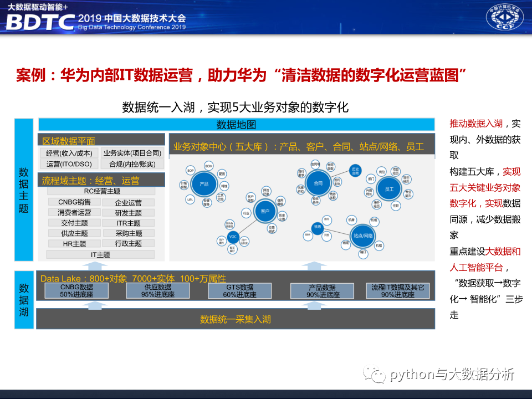Click up arrow above CNBG数据 box
This screenshot has width=532, height=399.
click(x=95, y=265)
